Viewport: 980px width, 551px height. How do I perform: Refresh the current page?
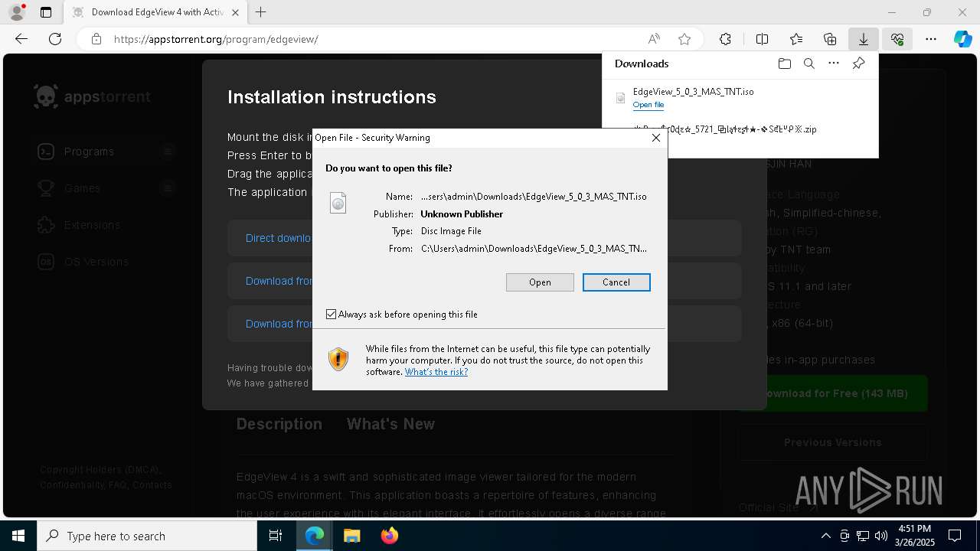point(55,39)
